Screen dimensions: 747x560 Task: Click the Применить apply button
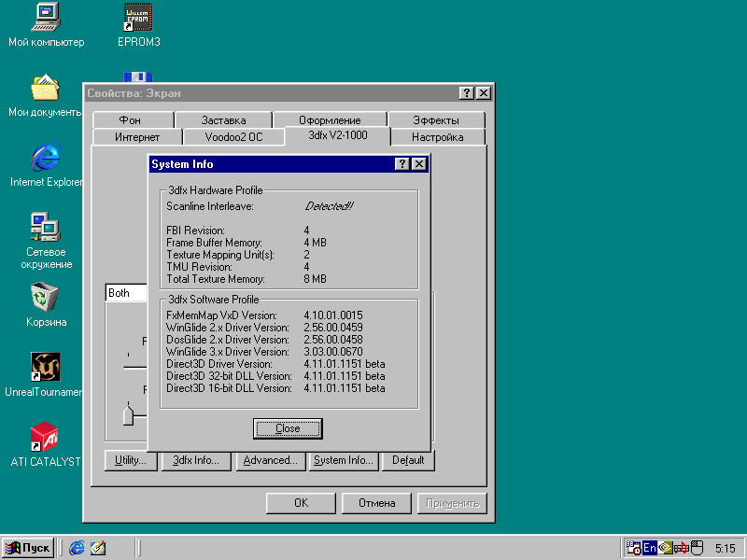click(452, 503)
